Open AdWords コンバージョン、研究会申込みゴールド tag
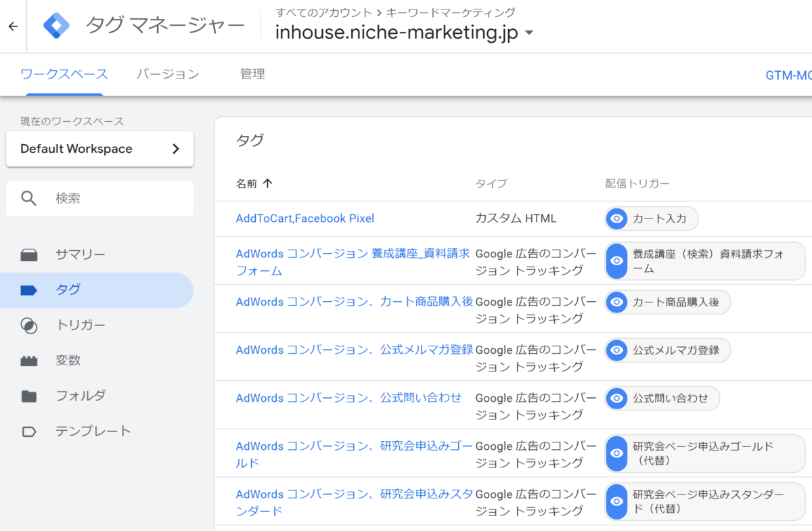Screen dimensions: 812x531 point(355,455)
